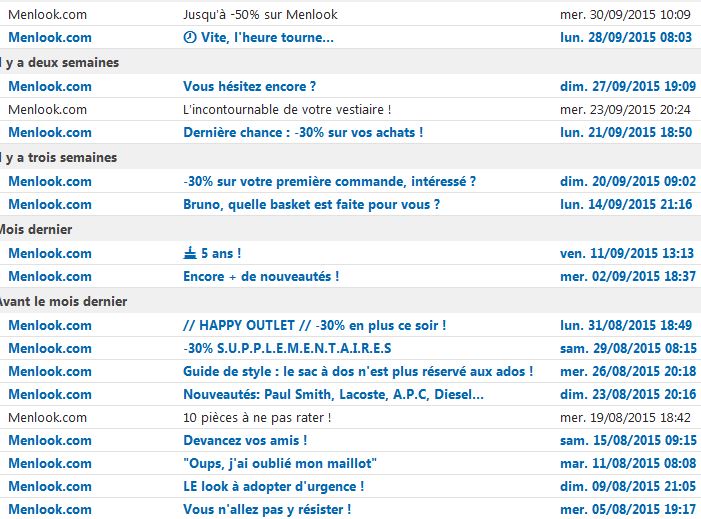701x519 pixels.
Task: Click sender Menlook.com on 'Vous hésitez encore ?' row
Action: pos(50,86)
